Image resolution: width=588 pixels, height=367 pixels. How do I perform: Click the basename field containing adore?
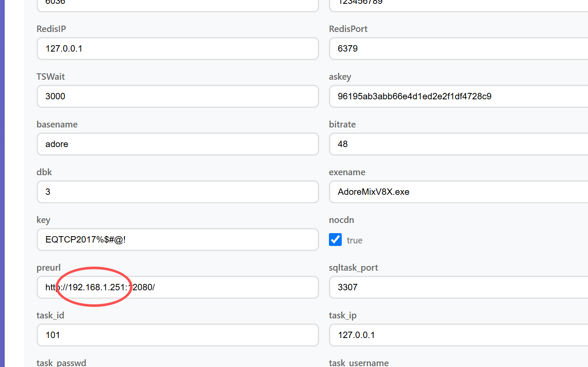click(x=178, y=144)
